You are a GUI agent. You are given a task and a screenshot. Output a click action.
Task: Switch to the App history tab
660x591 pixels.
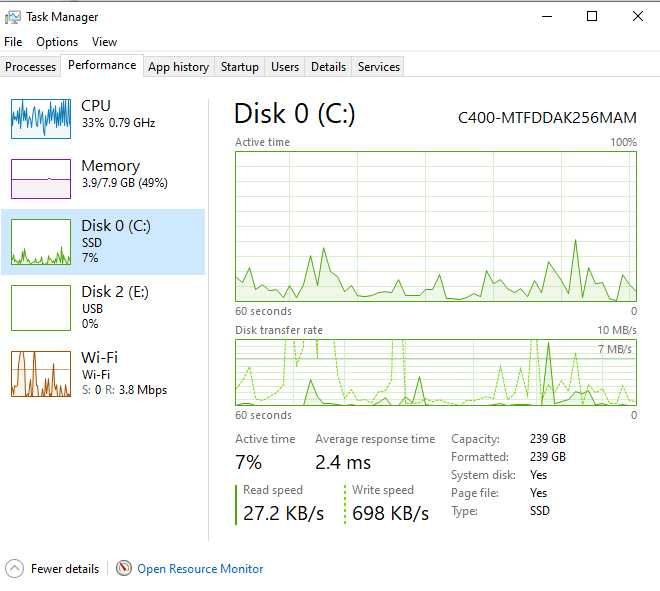point(178,67)
